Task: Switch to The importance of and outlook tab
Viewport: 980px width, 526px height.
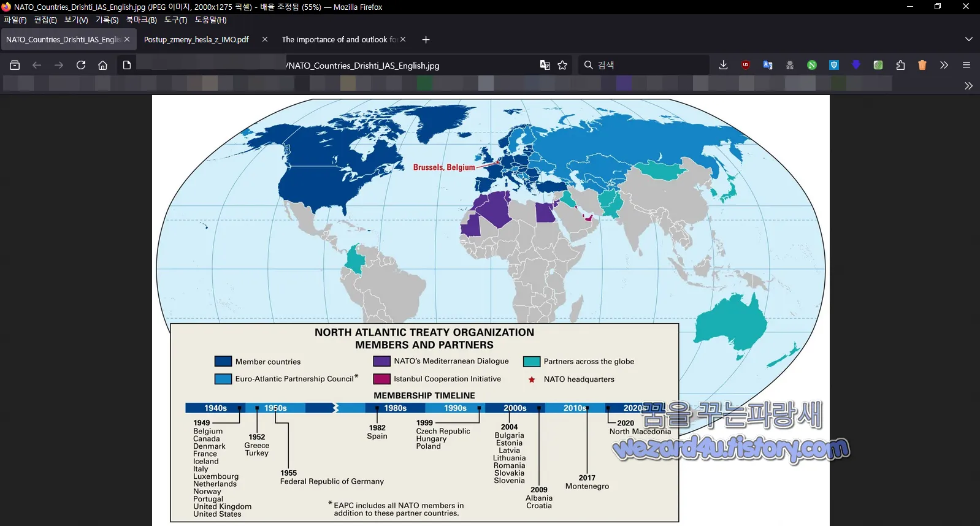Action: point(339,39)
